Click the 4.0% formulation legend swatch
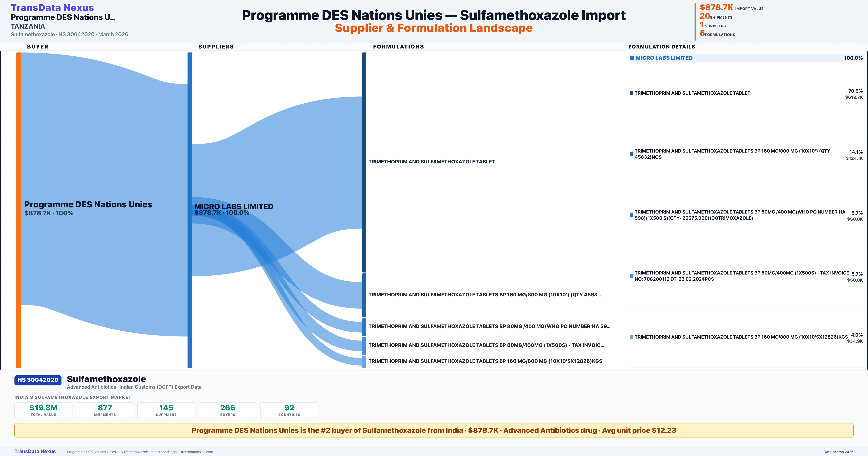This screenshot has height=456, width=868. click(x=631, y=337)
